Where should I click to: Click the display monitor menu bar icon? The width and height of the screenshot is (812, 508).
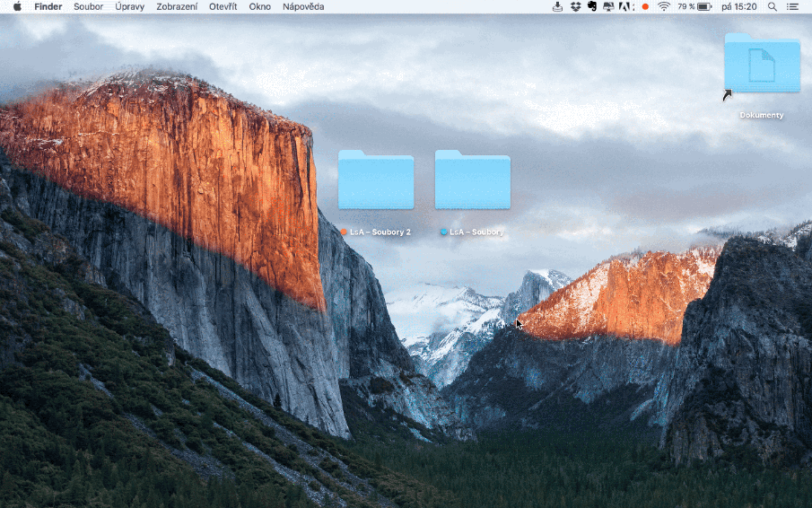point(608,7)
